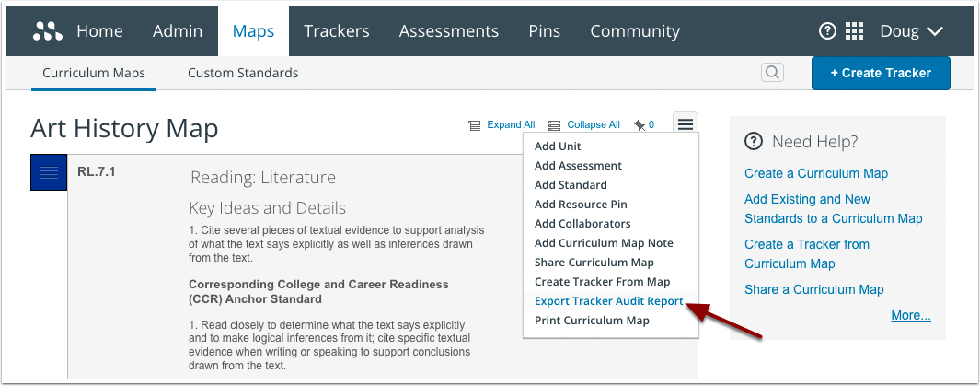Toggle the hamburger map options menu
Image resolution: width=980 pixels, height=386 pixels.
(686, 123)
